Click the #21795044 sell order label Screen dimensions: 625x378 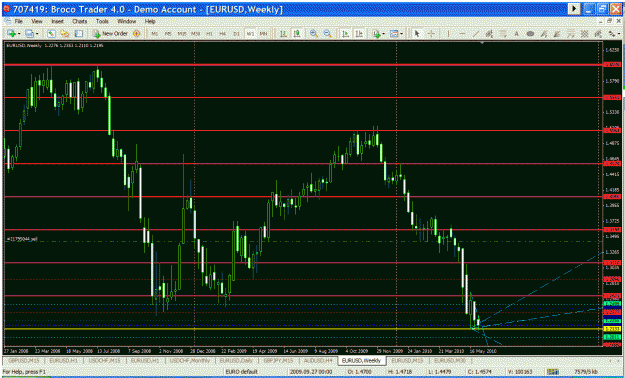pyautogui.click(x=23, y=239)
